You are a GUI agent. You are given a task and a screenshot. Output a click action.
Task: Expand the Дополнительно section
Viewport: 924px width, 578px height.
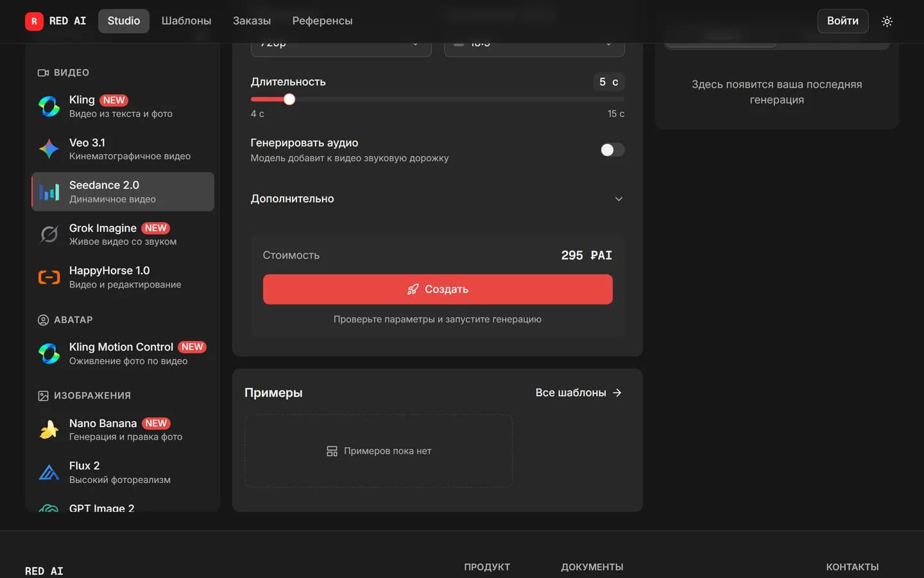click(437, 198)
